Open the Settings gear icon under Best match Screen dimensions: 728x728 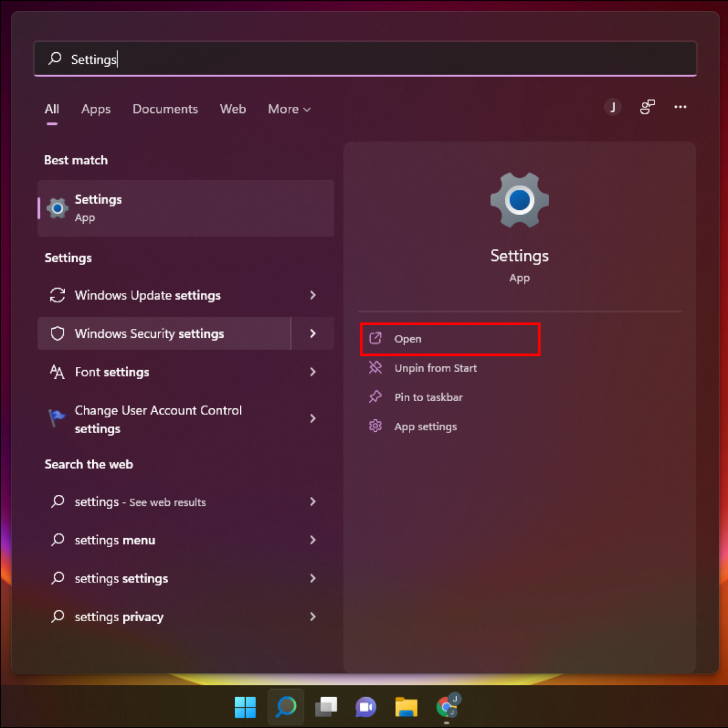[x=57, y=207]
